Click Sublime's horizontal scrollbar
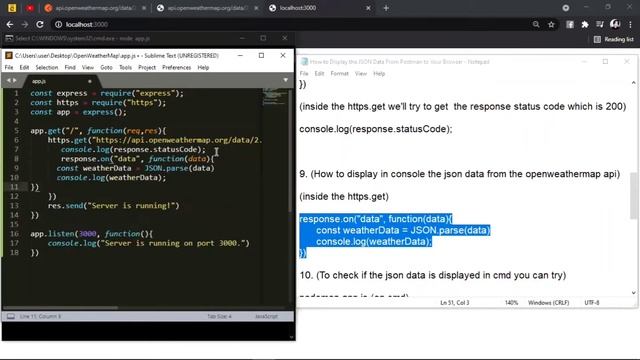The image size is (640, 360). (x=60, y=308)
